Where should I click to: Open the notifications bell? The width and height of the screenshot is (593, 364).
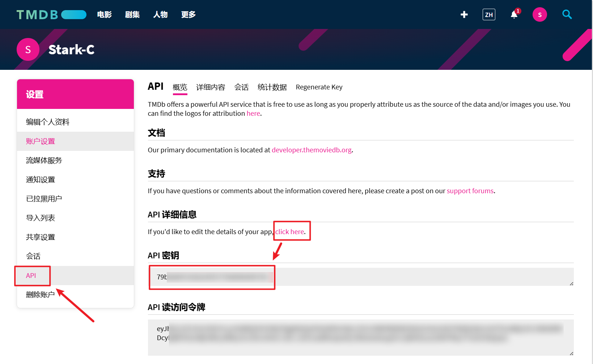tap(514, 14)
